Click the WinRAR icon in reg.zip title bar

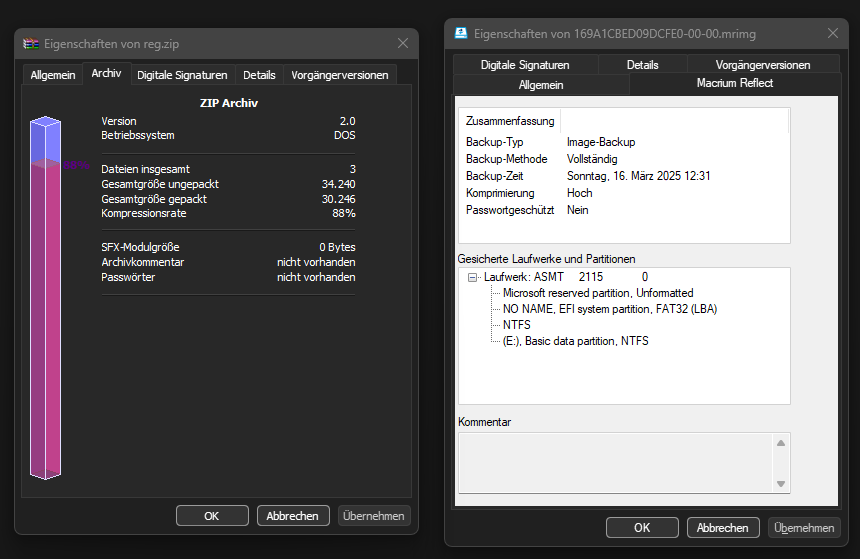tap(32, 44)
